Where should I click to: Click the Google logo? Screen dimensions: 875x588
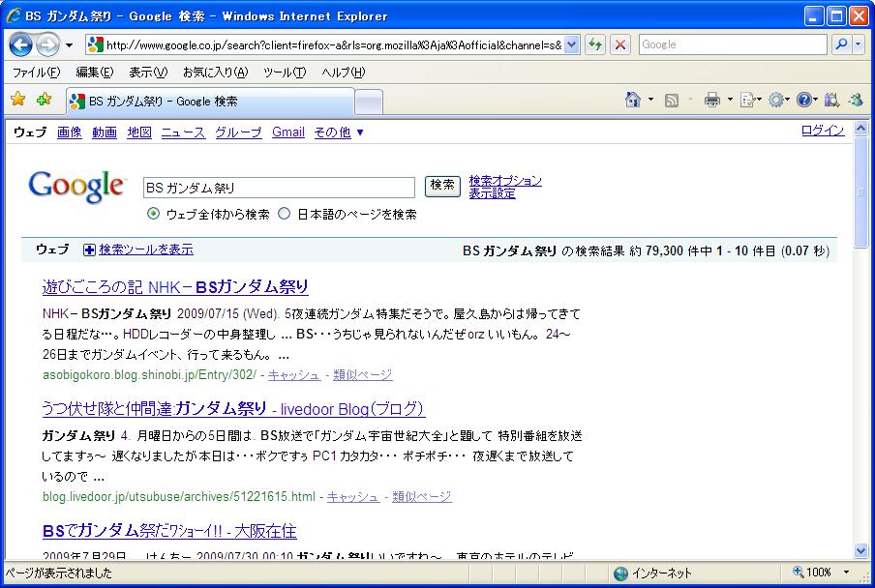(76, 187)
